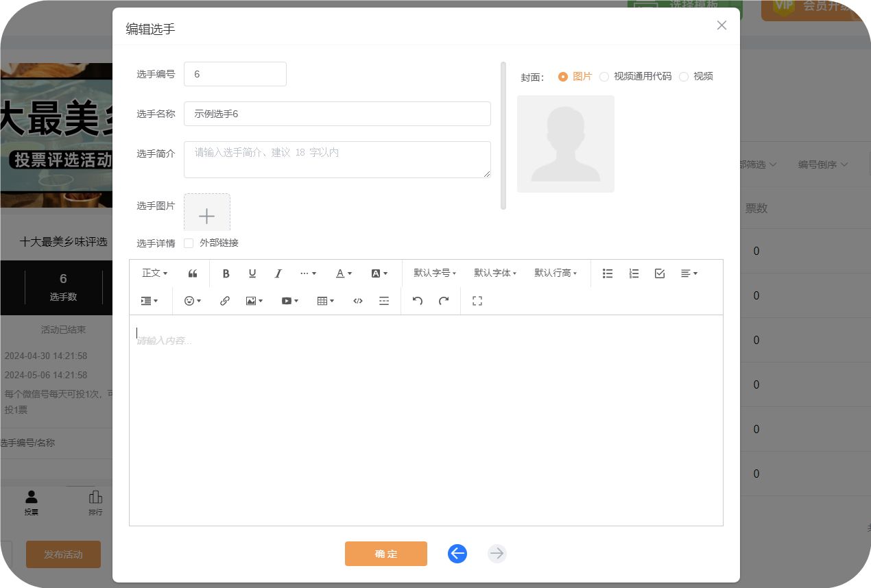Insert a hyperlink with the link icon
The width and height of the screenshot is (871, 588).
[225, 301]
